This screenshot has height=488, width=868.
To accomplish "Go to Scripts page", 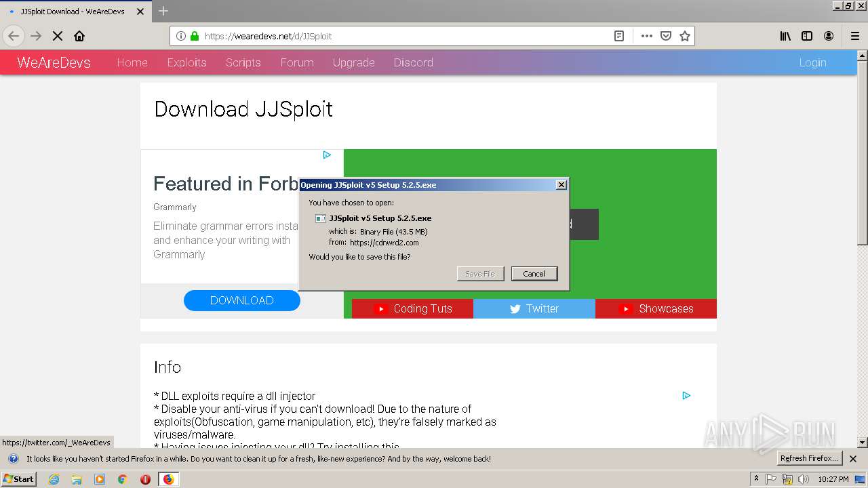I will pyautogui.click(x=243, y=62).
